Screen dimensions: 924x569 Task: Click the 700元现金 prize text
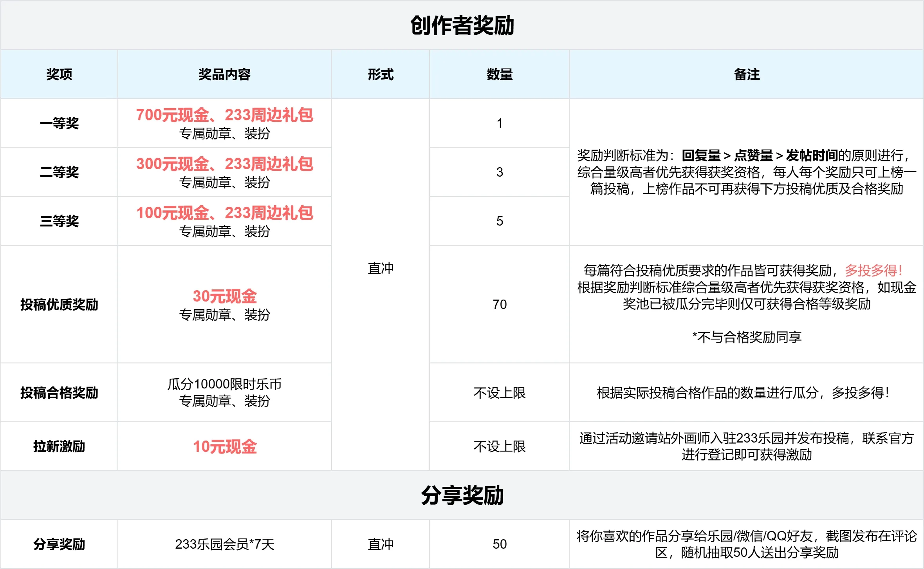coord(172,115)
